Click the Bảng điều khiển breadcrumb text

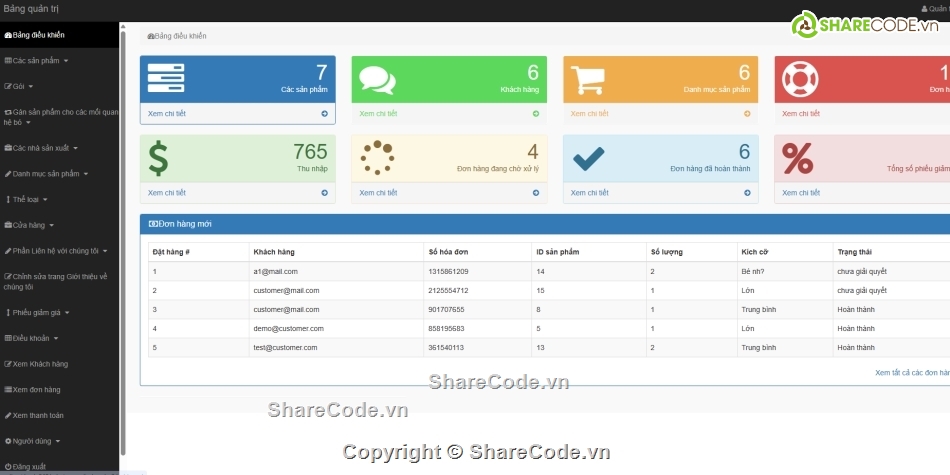coord(181,36)
